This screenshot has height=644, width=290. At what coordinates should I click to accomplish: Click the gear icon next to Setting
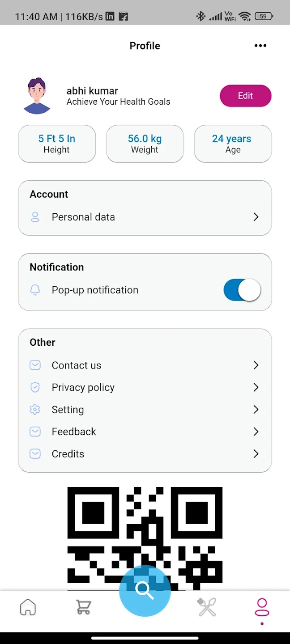(35, 410)
